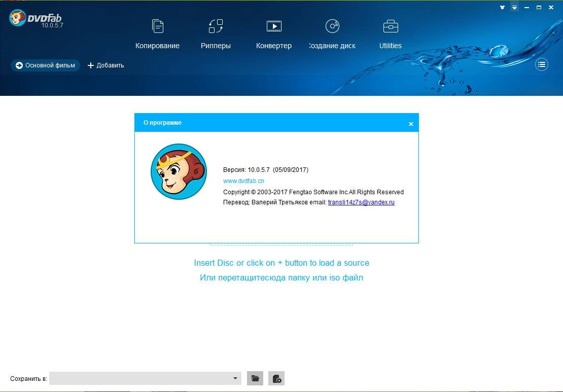Click the large monkey avatar in About dialog
This screenshot has height=392, width=563.
(179, 171)
